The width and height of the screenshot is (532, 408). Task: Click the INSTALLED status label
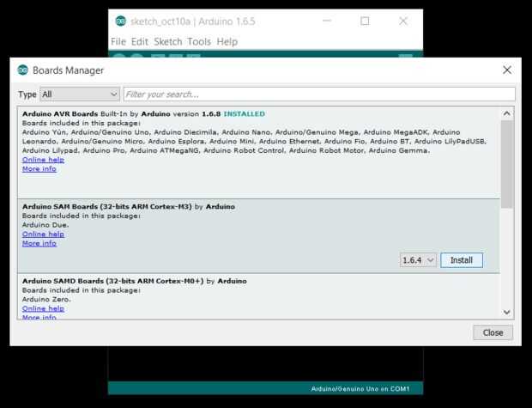tap(245, 113)
